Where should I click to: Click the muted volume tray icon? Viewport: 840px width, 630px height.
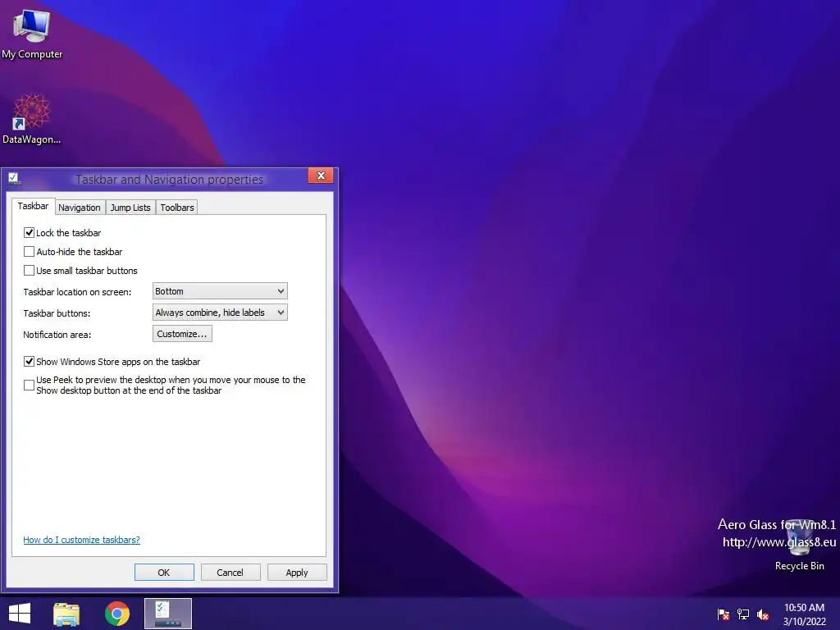tap(763, 614)
